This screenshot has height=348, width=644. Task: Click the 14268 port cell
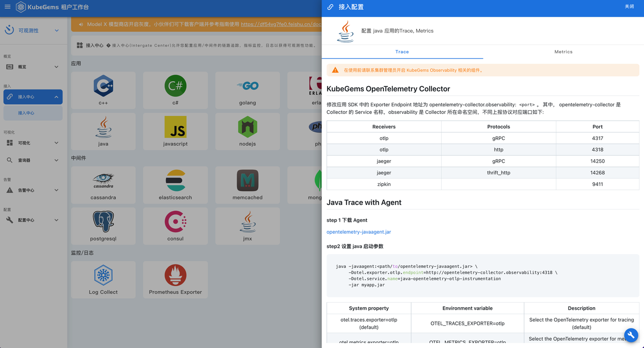[598, 173]
